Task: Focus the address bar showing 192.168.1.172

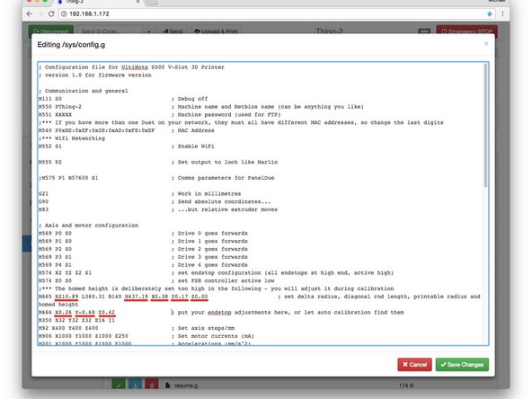Action: click(277, 13)
